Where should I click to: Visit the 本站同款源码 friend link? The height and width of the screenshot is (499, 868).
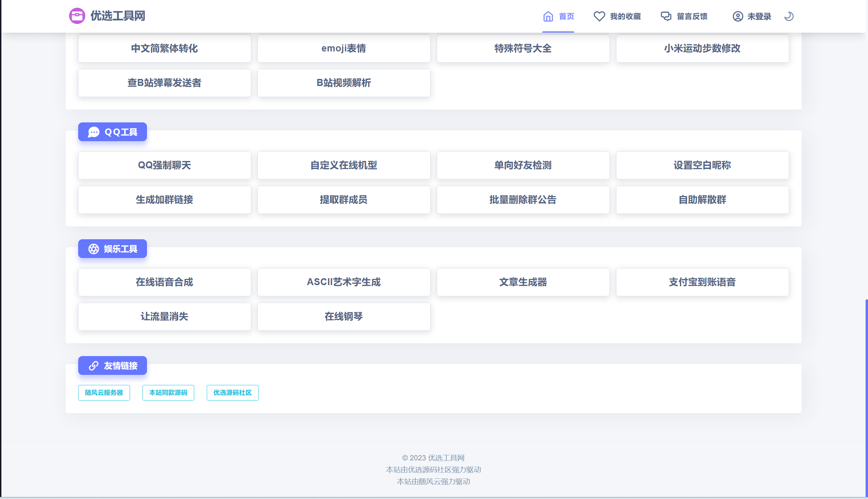click(x=168, y=393)
